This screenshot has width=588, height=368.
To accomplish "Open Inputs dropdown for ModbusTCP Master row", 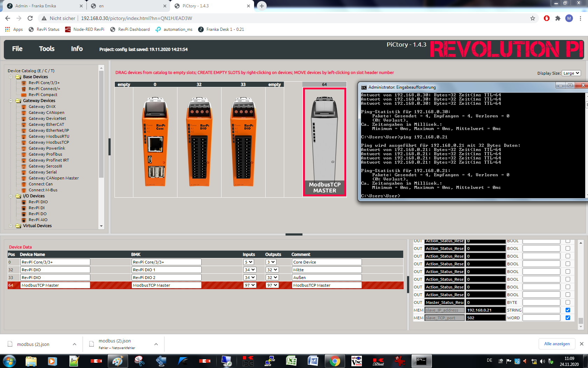I will pyautogui.click(x=250, y=285).
